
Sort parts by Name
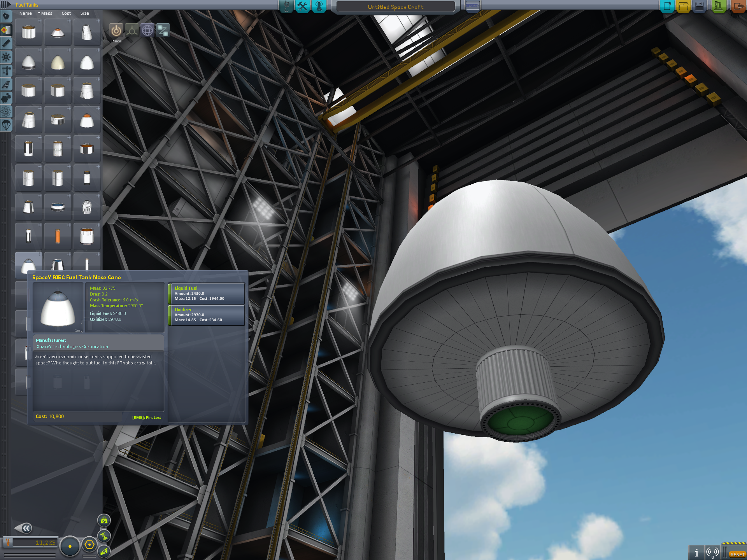pos(26,13)
